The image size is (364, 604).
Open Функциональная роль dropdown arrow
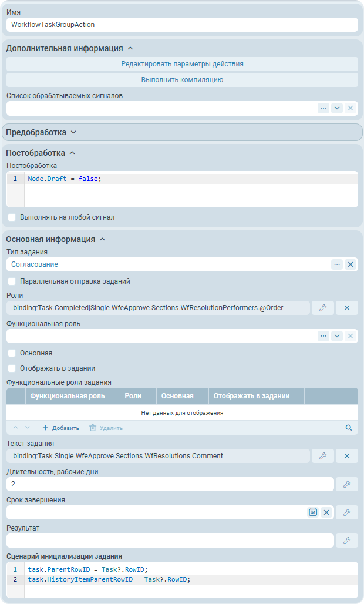337,336
